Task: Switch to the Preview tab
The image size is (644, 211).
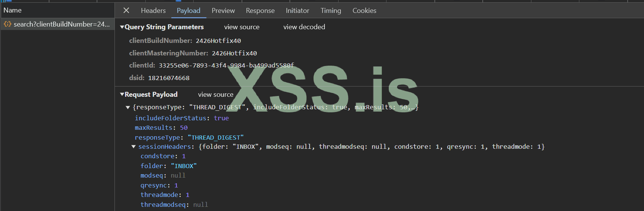Action: (223, 11)
